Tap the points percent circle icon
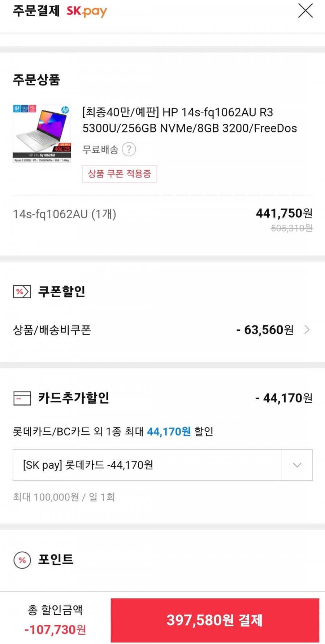 22,560
